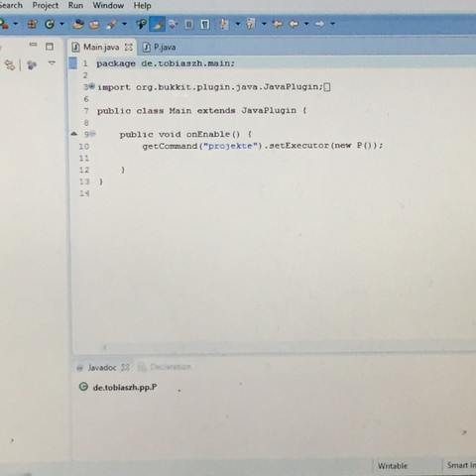Screen dimensions: 476x476
Task: Switch to the P.java editor tab
Action: tap(160, 48)
